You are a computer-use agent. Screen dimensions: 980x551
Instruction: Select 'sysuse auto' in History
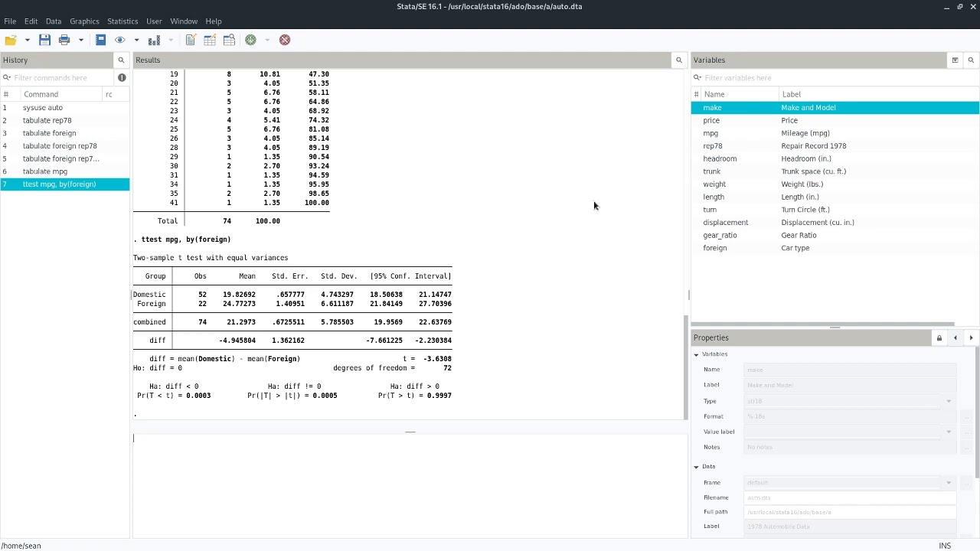coord(65,108)
